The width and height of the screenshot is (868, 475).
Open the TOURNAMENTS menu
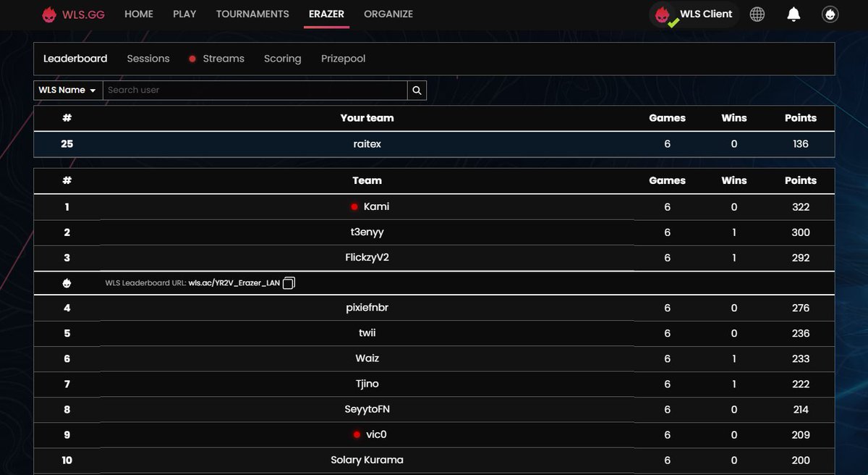[252, 14]
